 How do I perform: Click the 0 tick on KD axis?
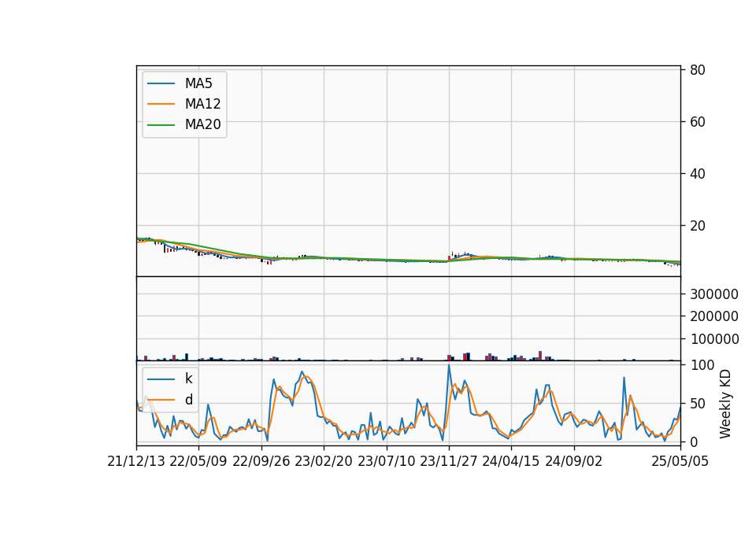[695, 441]
